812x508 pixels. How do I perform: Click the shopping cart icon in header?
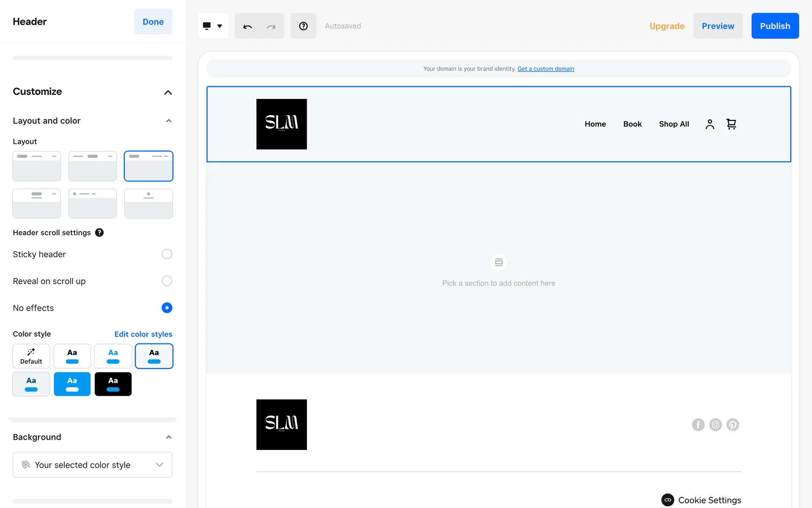pos(731,124)
